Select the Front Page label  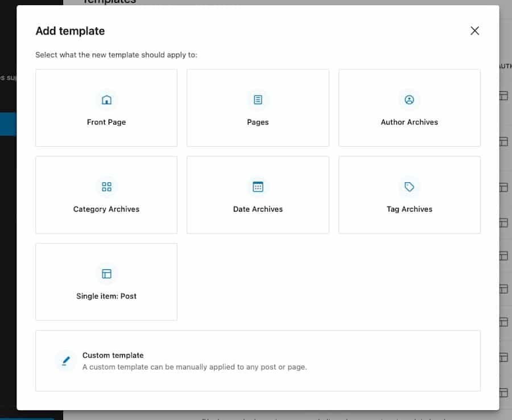tap(106, 122)
